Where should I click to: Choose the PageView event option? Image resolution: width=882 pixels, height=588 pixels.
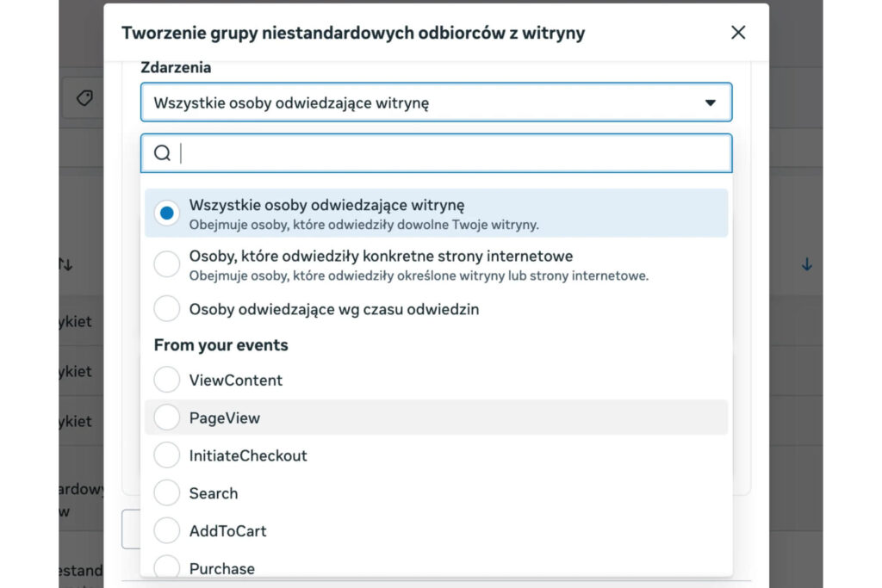[x=436, y=418]
